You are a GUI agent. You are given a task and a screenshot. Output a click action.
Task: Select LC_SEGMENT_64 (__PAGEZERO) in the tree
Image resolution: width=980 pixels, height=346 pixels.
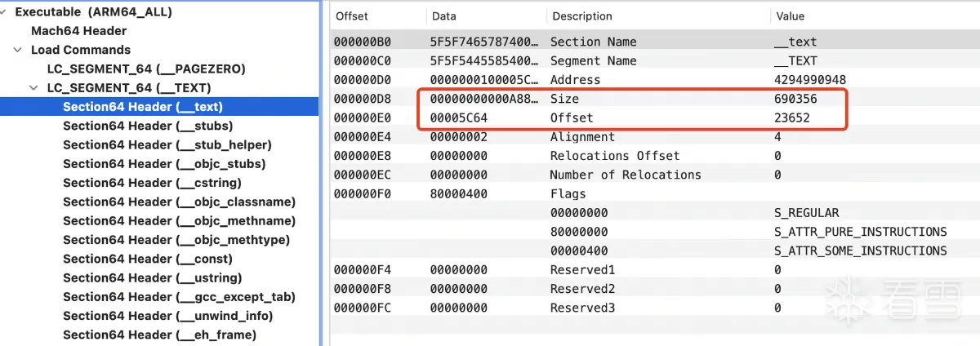point(146,69)
